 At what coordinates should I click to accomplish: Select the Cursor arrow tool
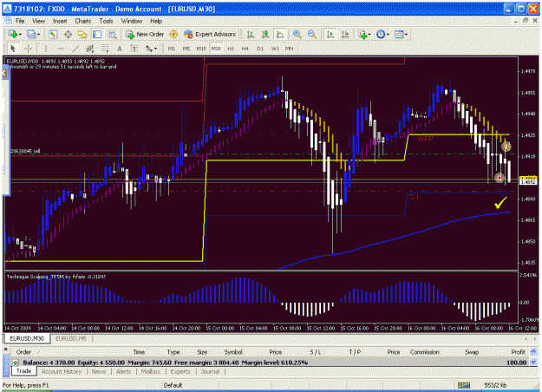[x=13, y=49]
